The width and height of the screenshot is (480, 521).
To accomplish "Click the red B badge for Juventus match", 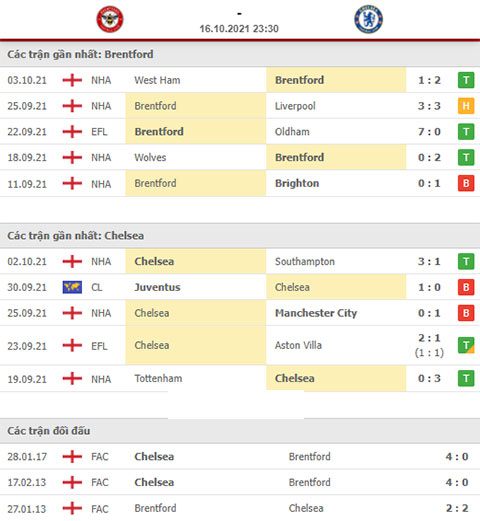I will tap(466, 287).
